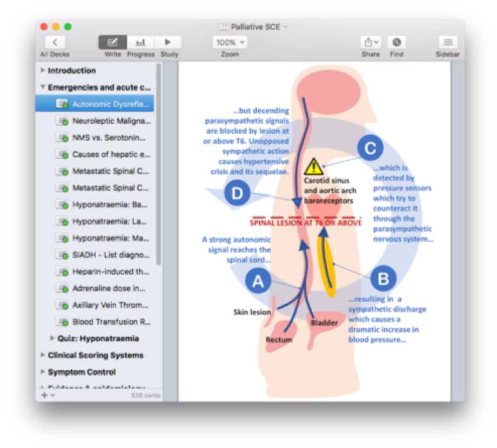Open the Share menu

tap(371, 43)
